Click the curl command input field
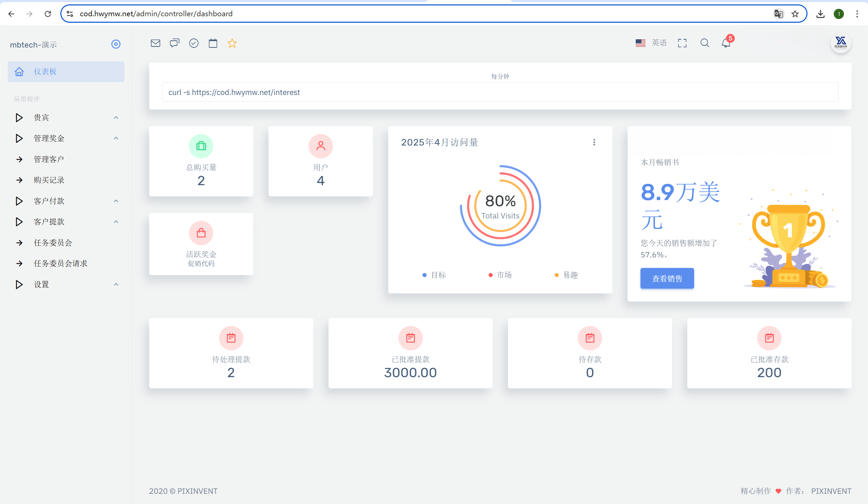This screenshot has width=868, height=504. coord(500,92)
